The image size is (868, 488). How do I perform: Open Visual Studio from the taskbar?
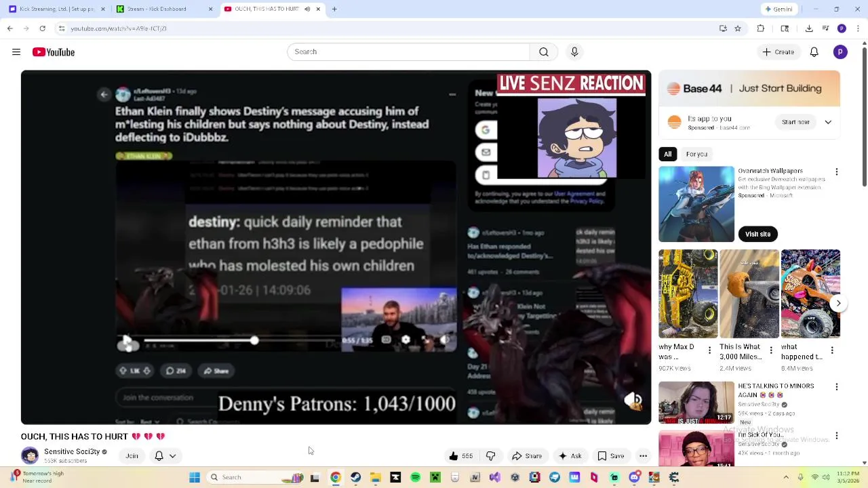click(x=495, y=477)
